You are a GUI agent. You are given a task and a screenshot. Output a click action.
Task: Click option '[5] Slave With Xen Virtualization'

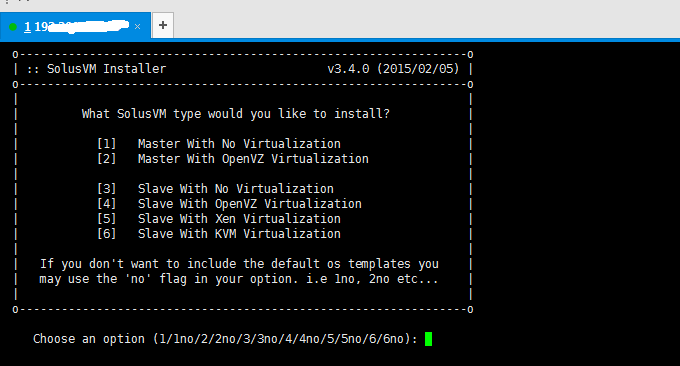(219, 219)
